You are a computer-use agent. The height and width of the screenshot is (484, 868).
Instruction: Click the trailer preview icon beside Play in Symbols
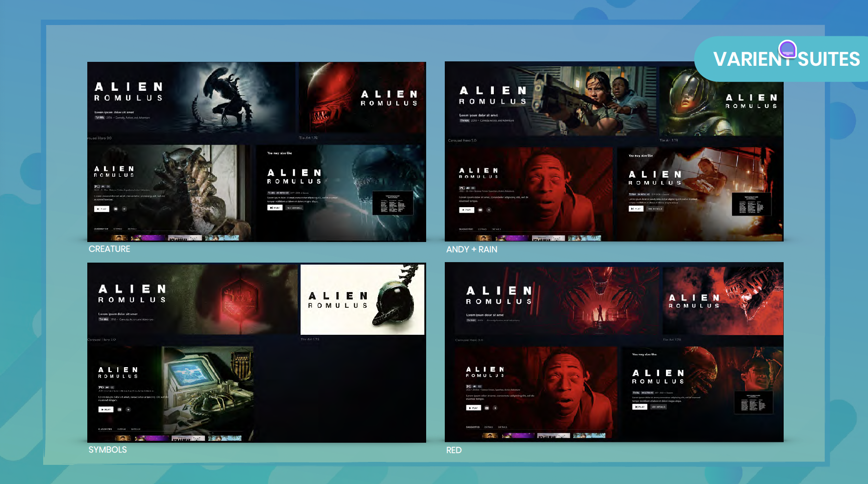coord(120,410)
